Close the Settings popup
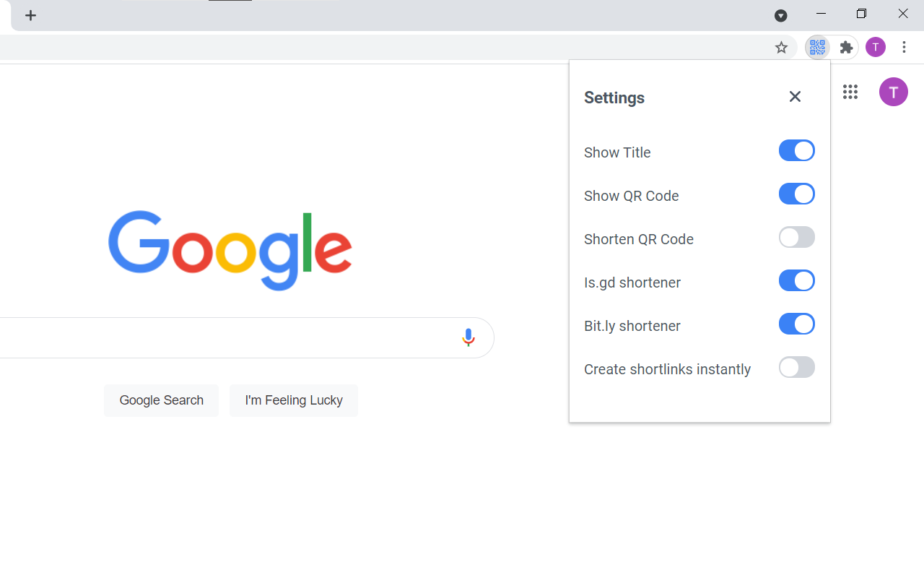The width and height of the screenshot is (924, 578). point(795,97)
